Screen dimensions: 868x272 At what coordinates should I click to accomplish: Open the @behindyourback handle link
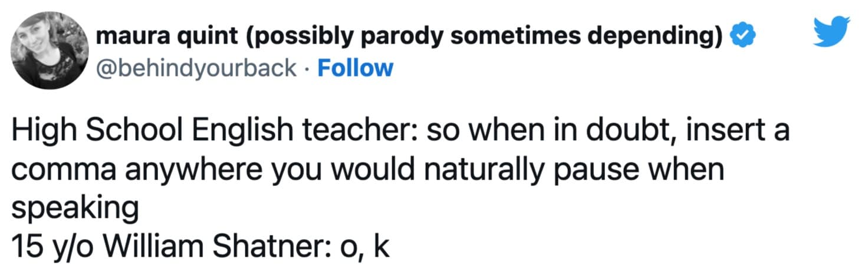coord(196,68)
